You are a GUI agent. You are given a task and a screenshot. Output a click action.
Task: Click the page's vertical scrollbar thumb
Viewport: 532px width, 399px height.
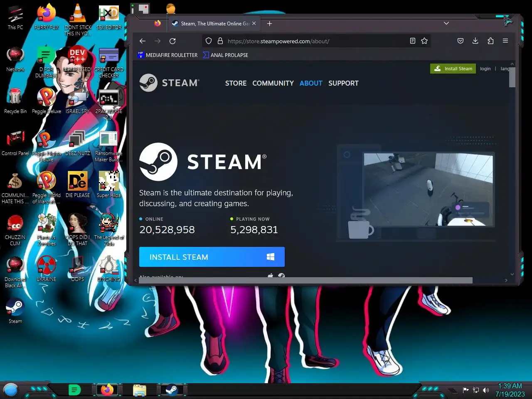tap(512, 77)
